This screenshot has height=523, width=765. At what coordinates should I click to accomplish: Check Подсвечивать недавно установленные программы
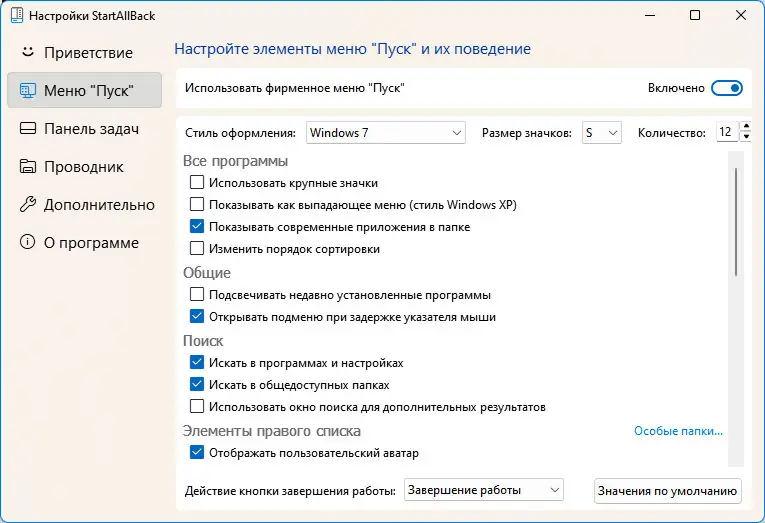click(x=197, y=295)
